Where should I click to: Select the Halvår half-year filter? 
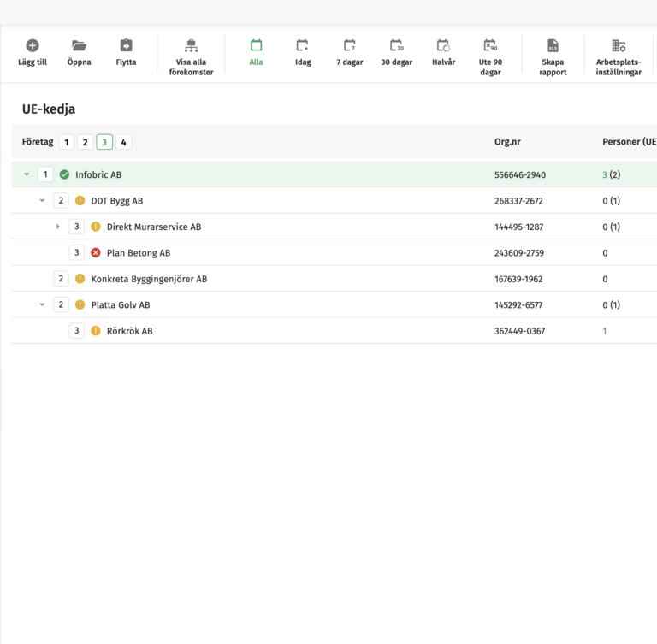443,46
